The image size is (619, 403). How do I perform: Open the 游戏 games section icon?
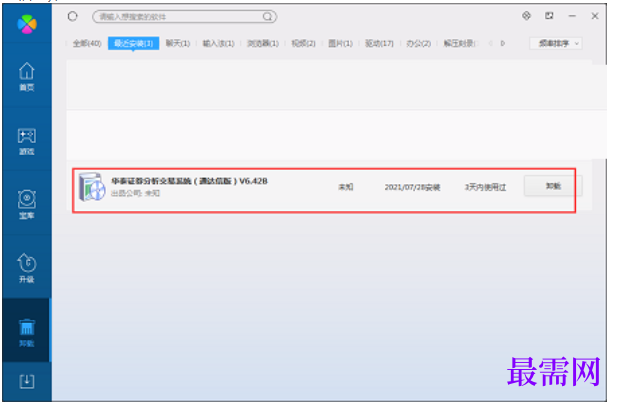[x=26, y=141]
